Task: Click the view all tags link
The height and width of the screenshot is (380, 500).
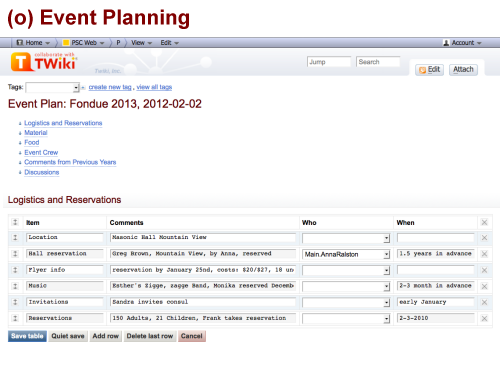Action: point(154,87)
